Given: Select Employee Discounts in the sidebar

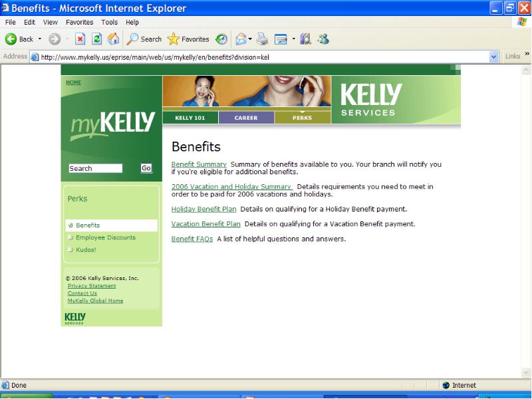Looking at the screenshot, I should [x=106, y=237].
